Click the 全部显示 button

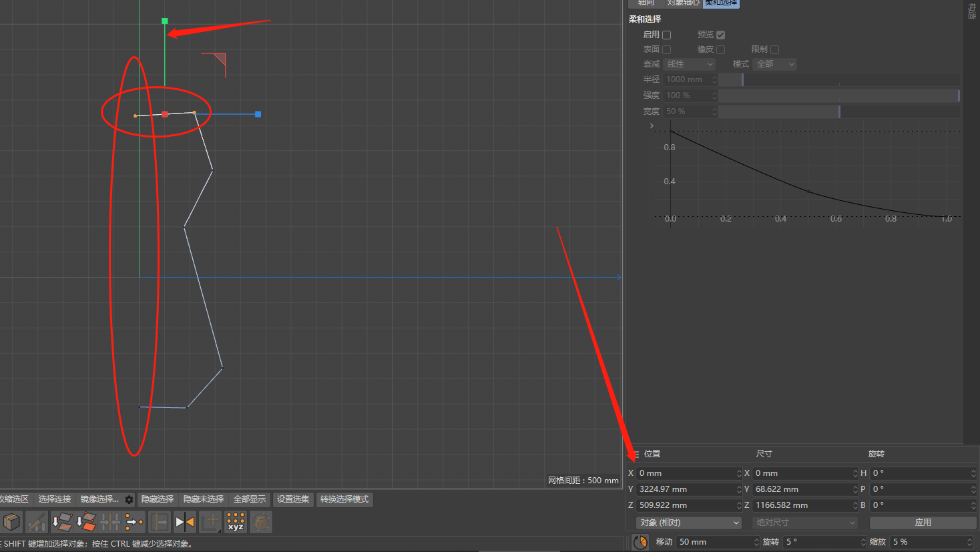click(250, 499)
